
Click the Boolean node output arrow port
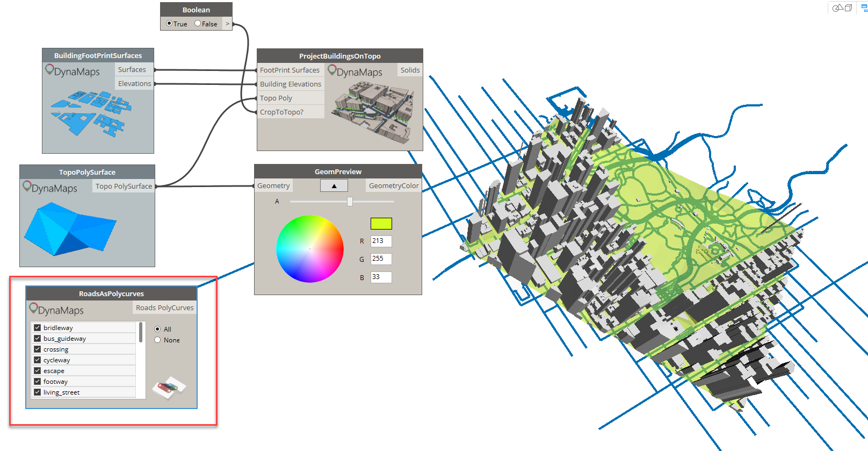(227, 24)
